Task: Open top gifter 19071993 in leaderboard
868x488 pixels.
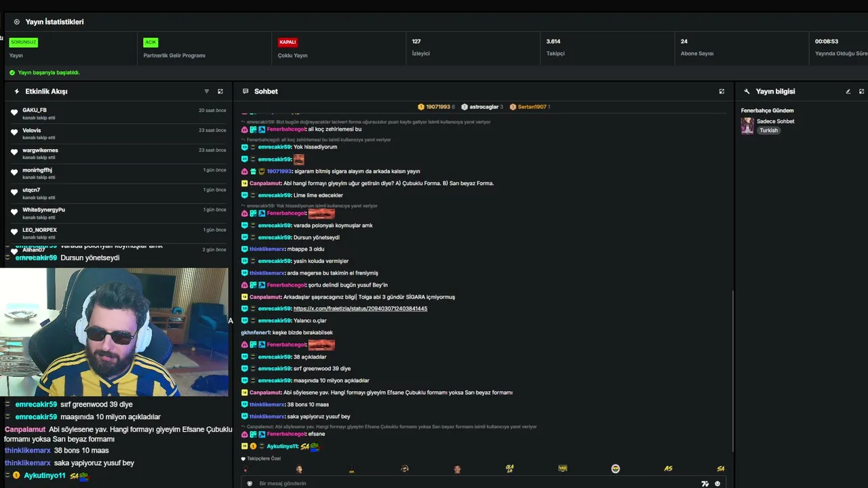Action: (x=438, y=107)
